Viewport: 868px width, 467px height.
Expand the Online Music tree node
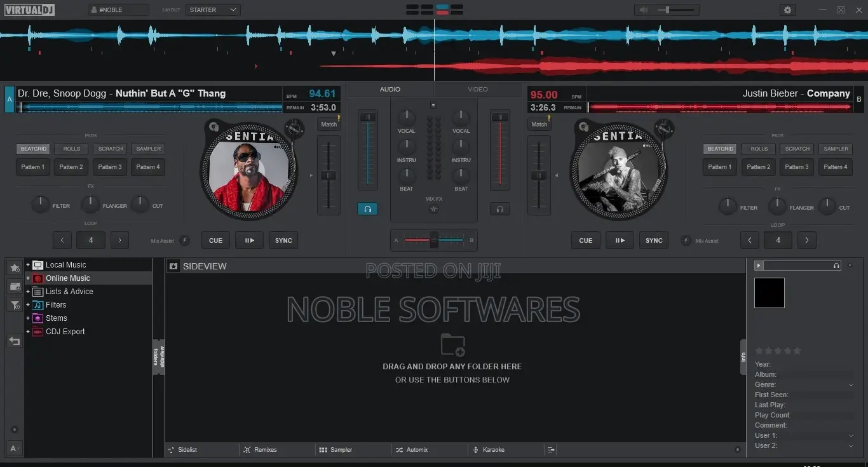[x=28, y=278]
